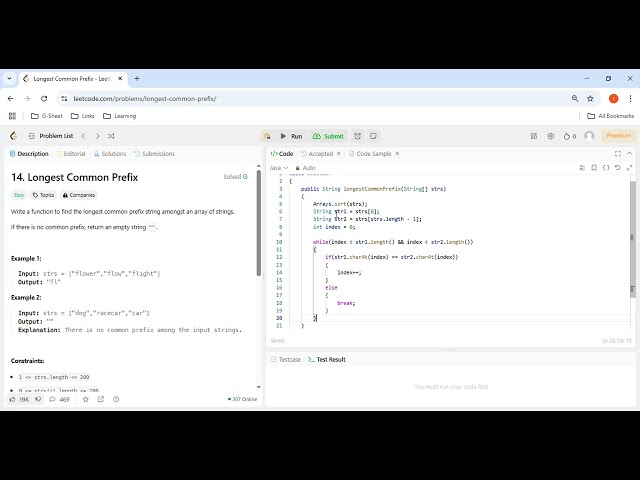The width and height of the screenshot is (640, 480).
Task: Select the Code tab in editor
Action: click(x=282, y=154)
